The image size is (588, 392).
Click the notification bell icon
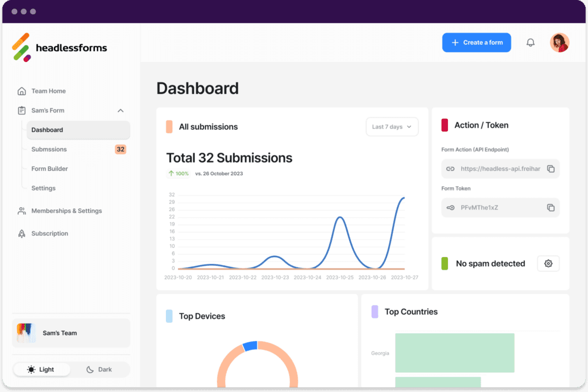click(x=531, y=42)
